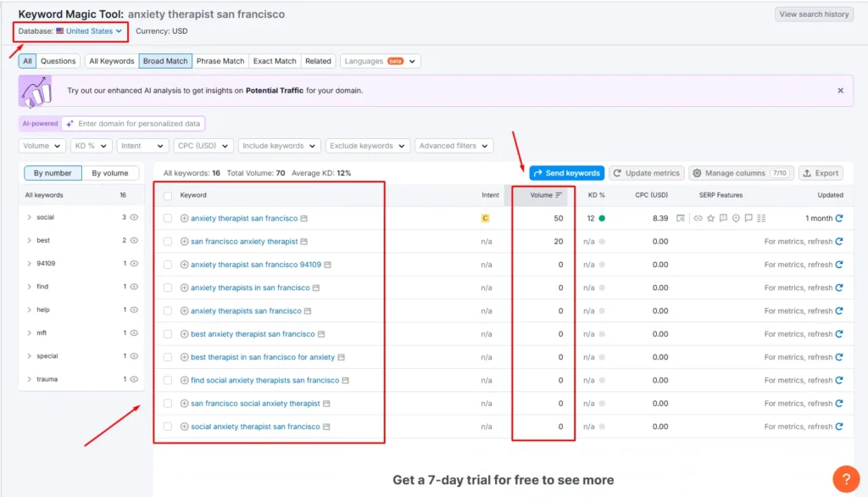Toggle eye icon for 94109 group
Image resolution: width=868 pixels, height=497 pixels.
(134, 264)
